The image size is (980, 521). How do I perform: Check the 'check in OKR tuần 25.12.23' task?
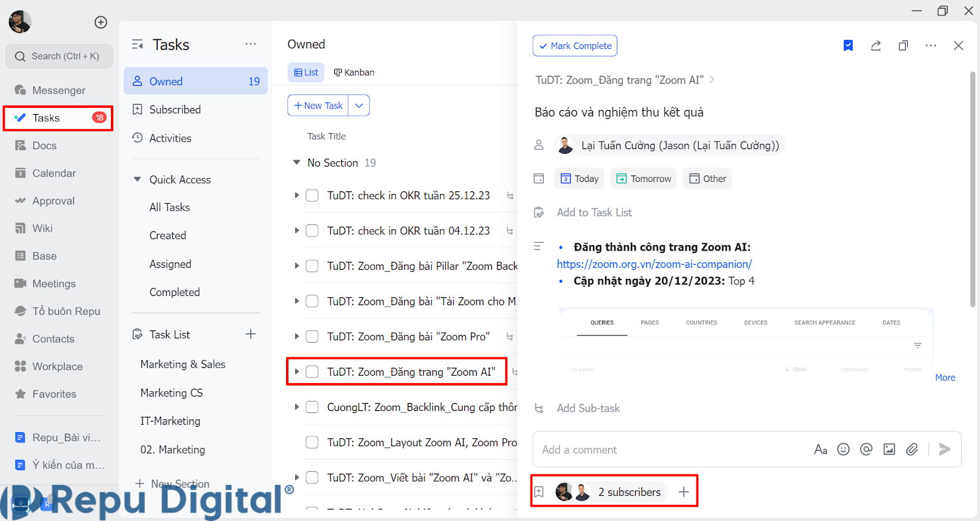tap(312, 196)
